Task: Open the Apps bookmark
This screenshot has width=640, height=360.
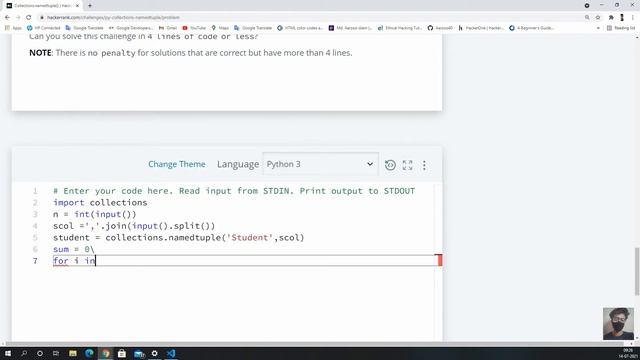Action: click(x=13, y=28)
